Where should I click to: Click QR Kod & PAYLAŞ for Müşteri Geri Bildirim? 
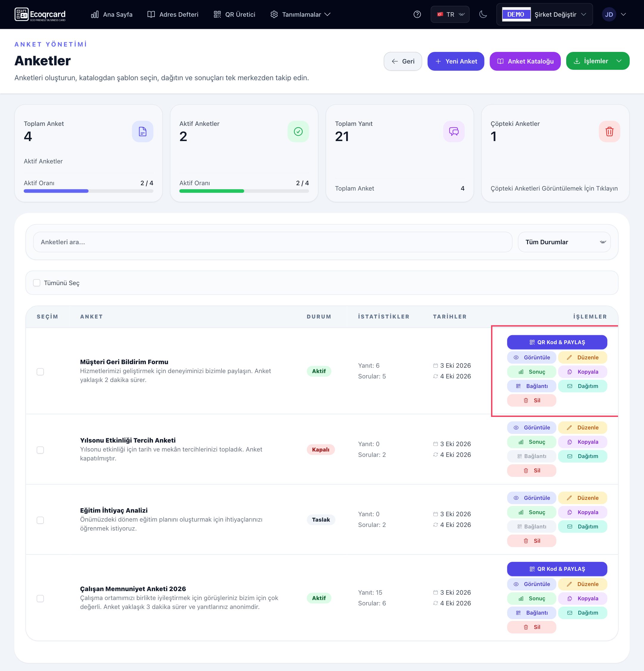click(x=557, y=342)
